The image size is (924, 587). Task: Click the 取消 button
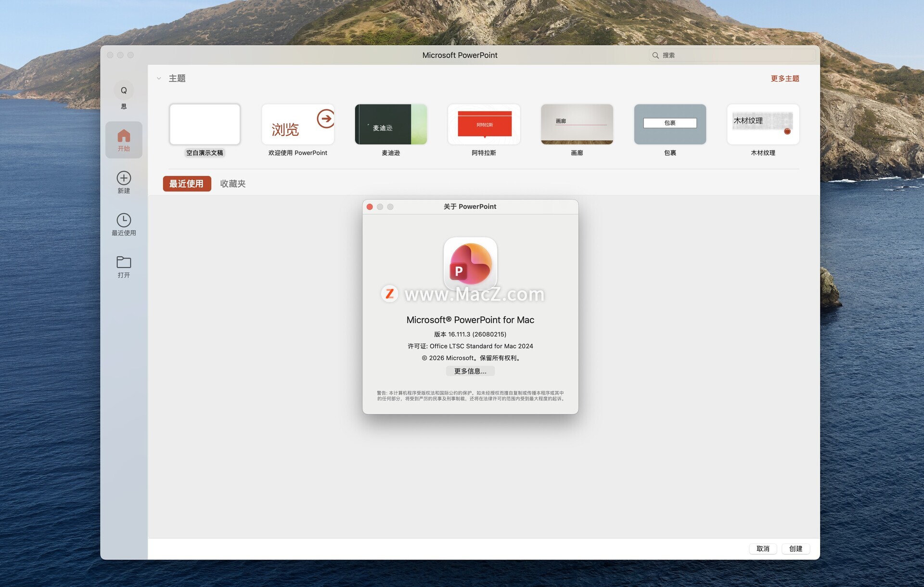click(x=763, y=548)
